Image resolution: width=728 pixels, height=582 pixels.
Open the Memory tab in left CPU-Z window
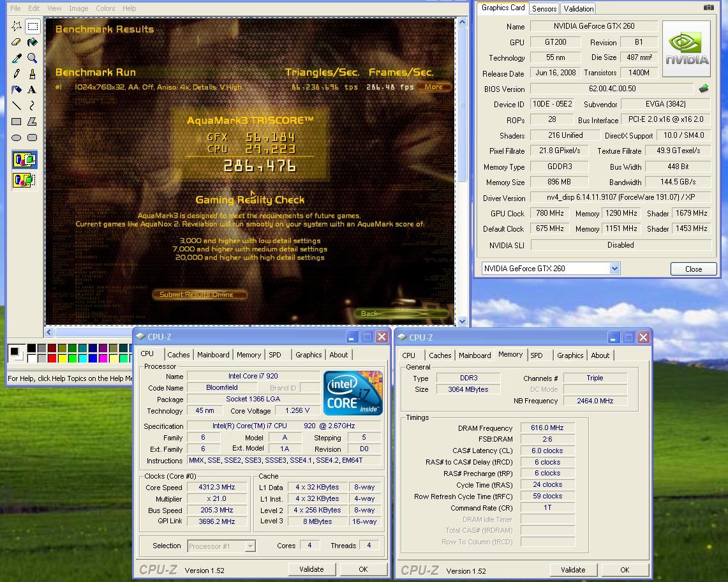pos(249,354)
